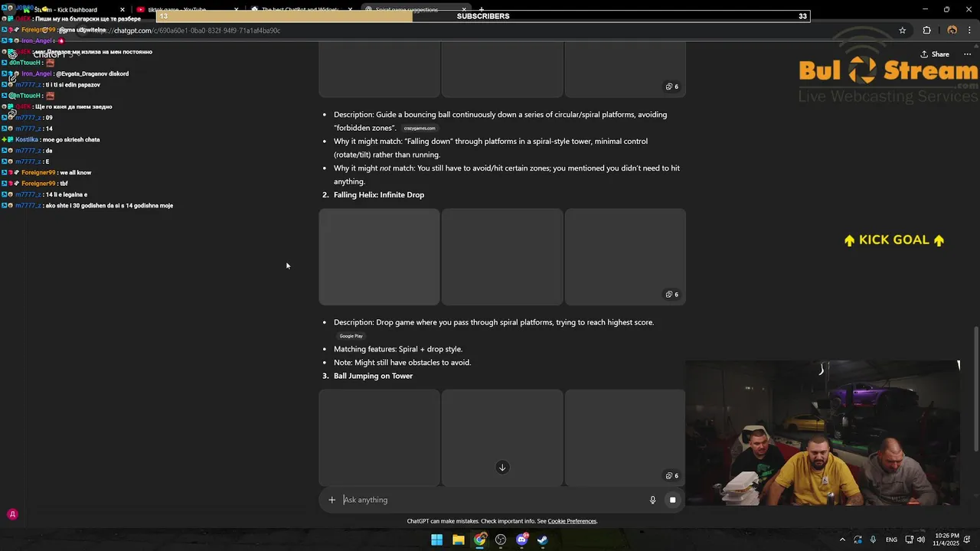980x551 pixels.
Task: Open OBS Studio from the taskbar
Action: pyautogui.click(x=501, y=540)
